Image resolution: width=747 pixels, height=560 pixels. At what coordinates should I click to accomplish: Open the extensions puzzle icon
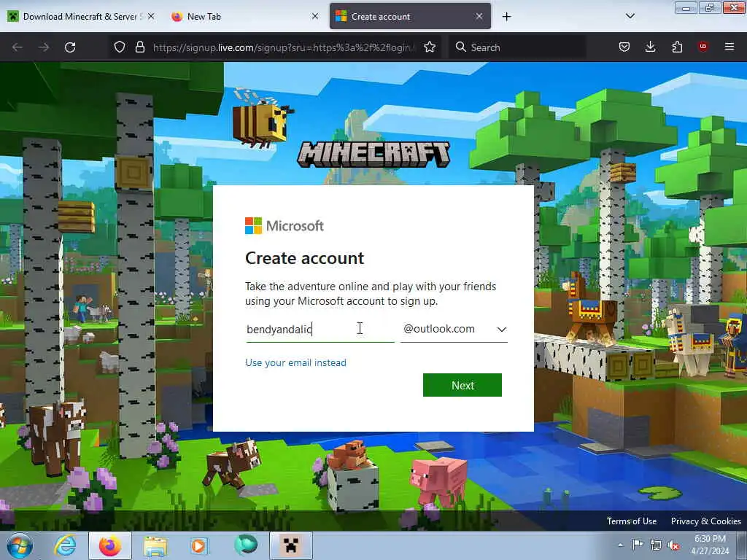(677, 47)
